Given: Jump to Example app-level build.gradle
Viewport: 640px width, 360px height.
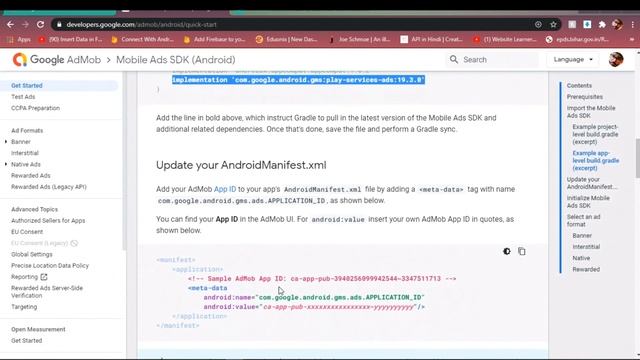Looking at the screenshot, I should (x=596, y=160).
